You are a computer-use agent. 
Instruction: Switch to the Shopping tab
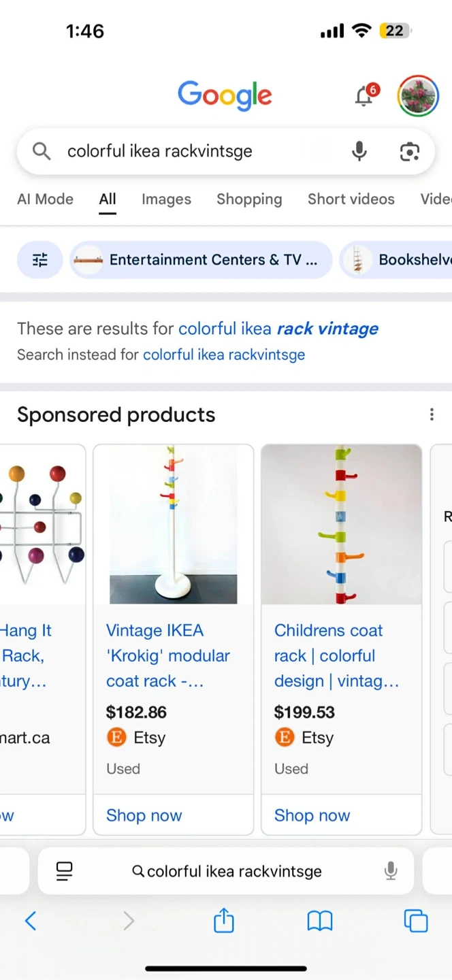coord(249,199)
